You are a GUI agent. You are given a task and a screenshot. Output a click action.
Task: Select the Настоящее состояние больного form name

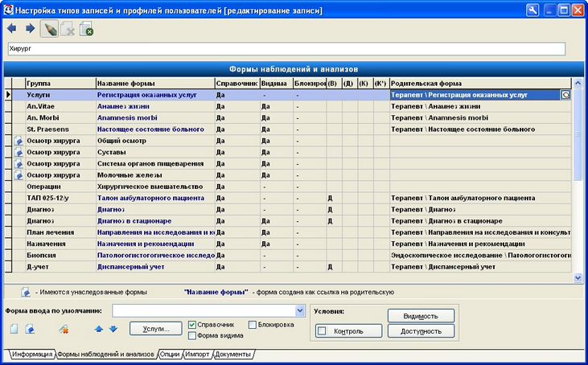coord(150,129)
